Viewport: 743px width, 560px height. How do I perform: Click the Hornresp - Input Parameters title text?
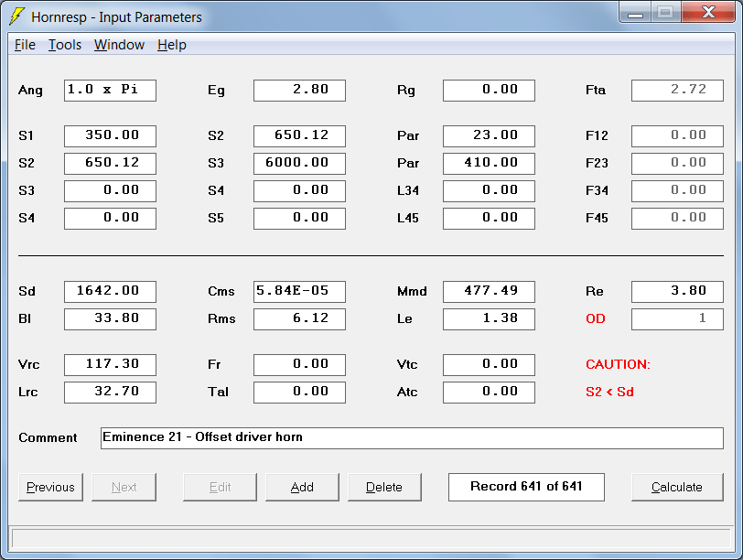pyautogui.click(x=116, y=17)
